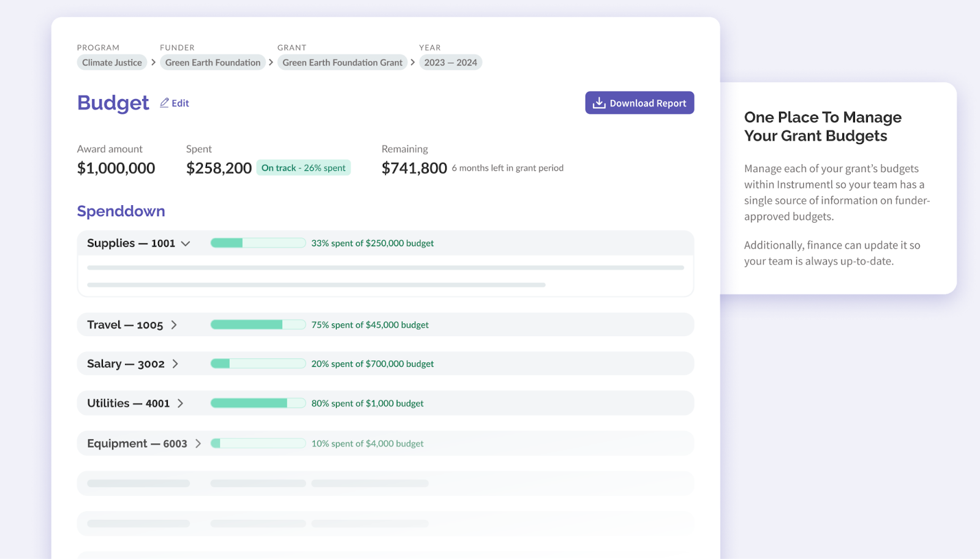The width and height of the screenshot is (980, 559).
Task: Click the chevron next to Travel — 1005
Action: (x=175, y=325)
